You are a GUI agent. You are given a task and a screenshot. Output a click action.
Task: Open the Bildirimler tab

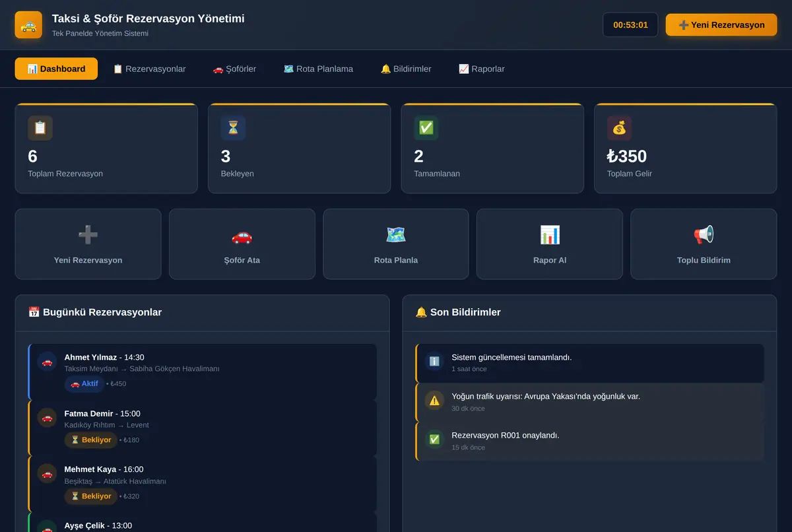(406, 69)
